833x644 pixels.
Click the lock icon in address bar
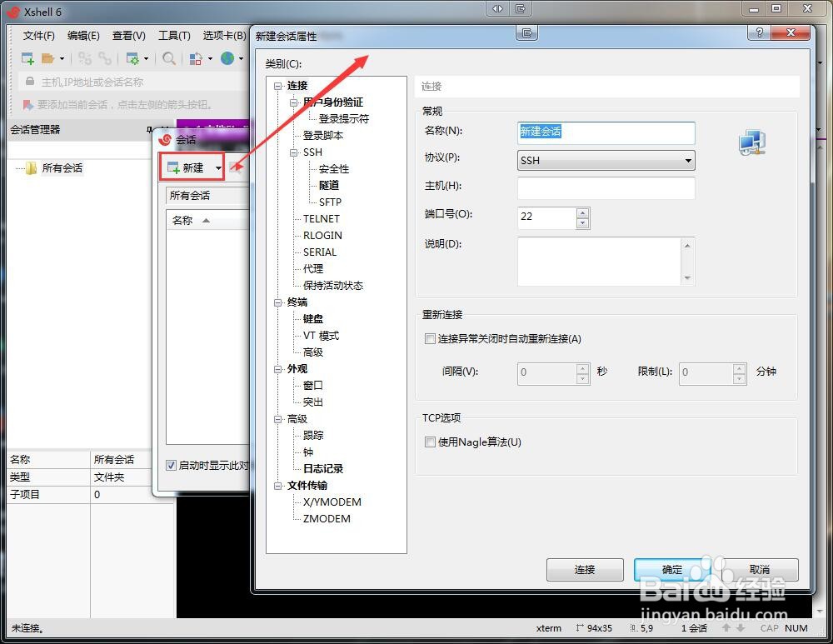coord(30,82)
